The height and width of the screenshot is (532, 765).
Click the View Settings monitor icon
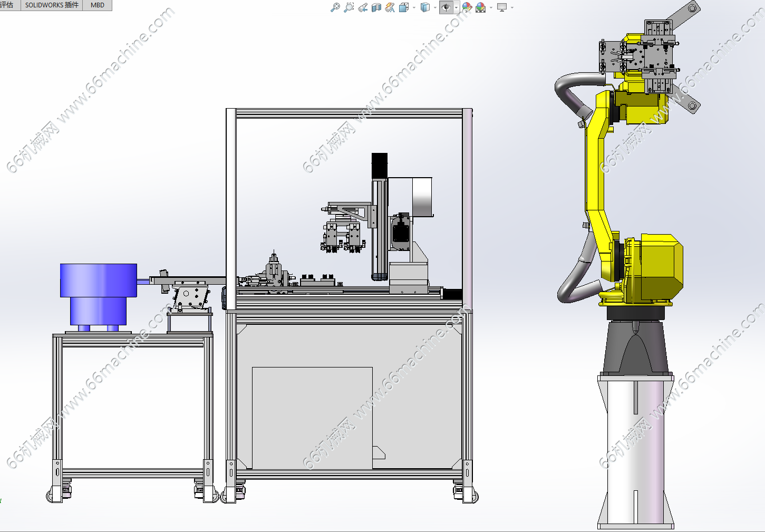click(x=502, y=7)
